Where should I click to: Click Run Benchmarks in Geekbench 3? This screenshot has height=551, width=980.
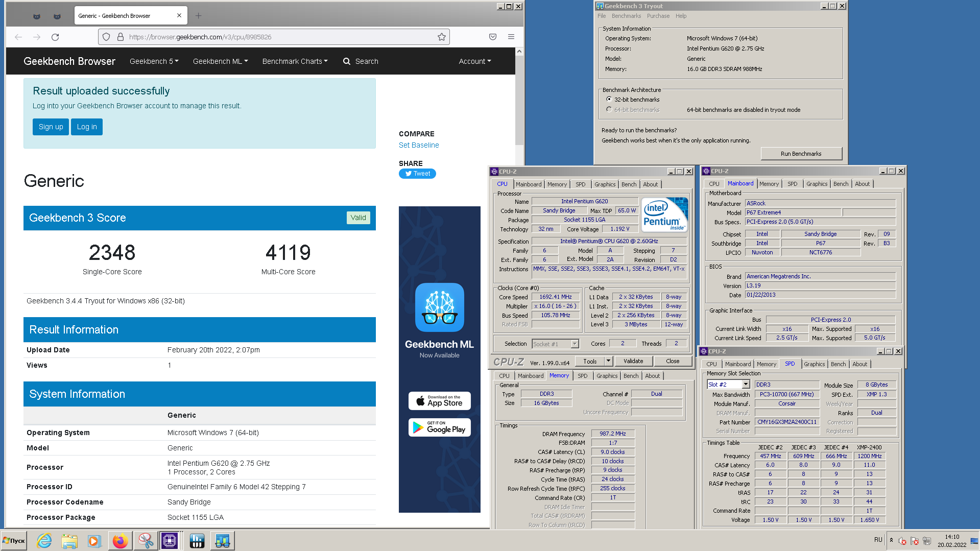[x=801, y=154]
